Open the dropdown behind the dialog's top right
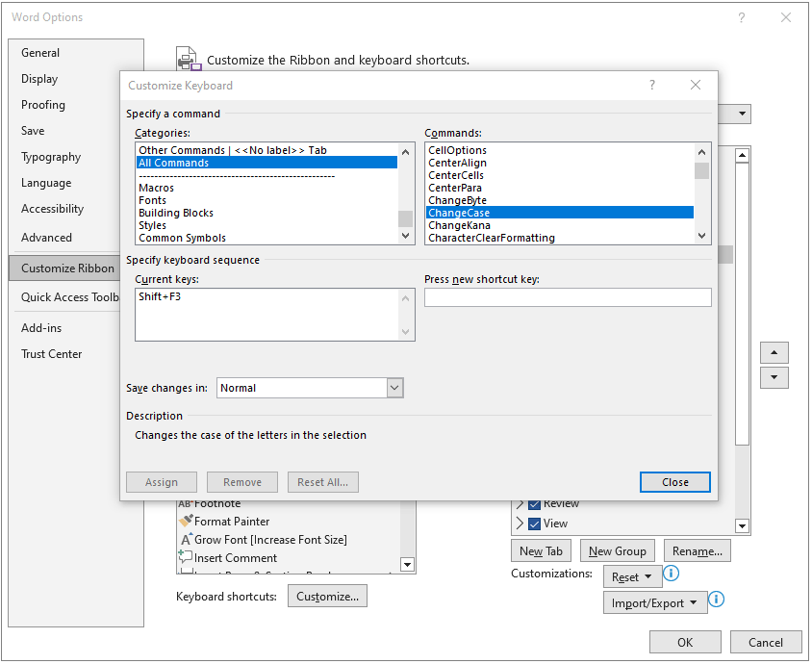Image resolution: width=812 pixels, height=664 pixels. click(742, 114)
